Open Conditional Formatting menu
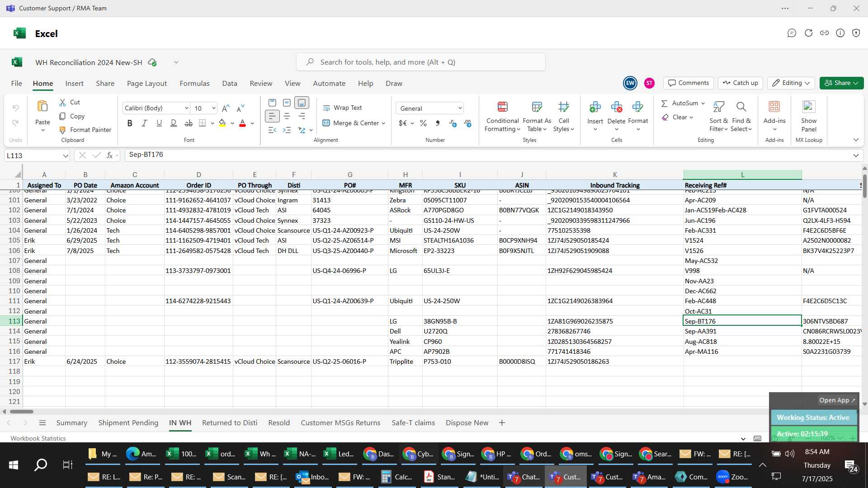The image size is (868, 488). coord(502,117)
